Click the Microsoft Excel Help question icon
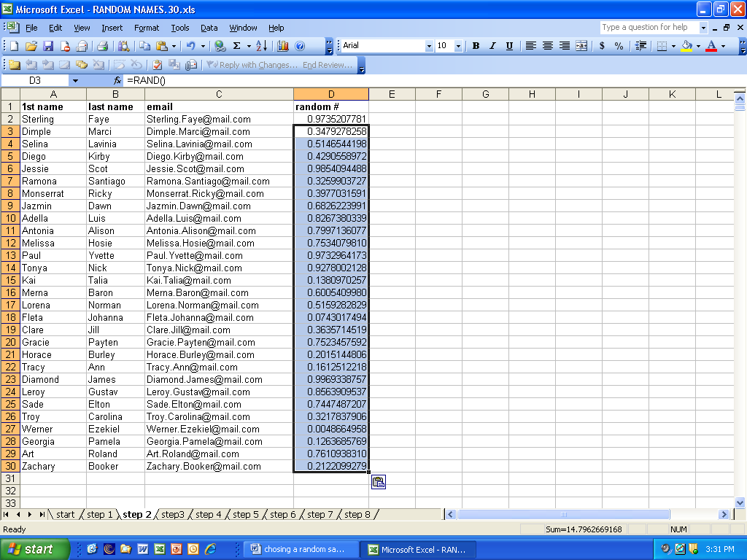The image size is (747, 560). (300, 46)
